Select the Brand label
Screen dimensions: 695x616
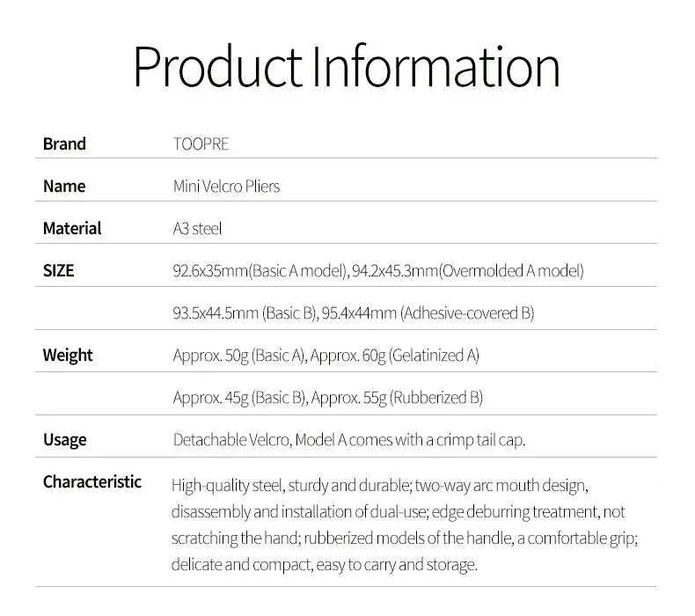64,144
